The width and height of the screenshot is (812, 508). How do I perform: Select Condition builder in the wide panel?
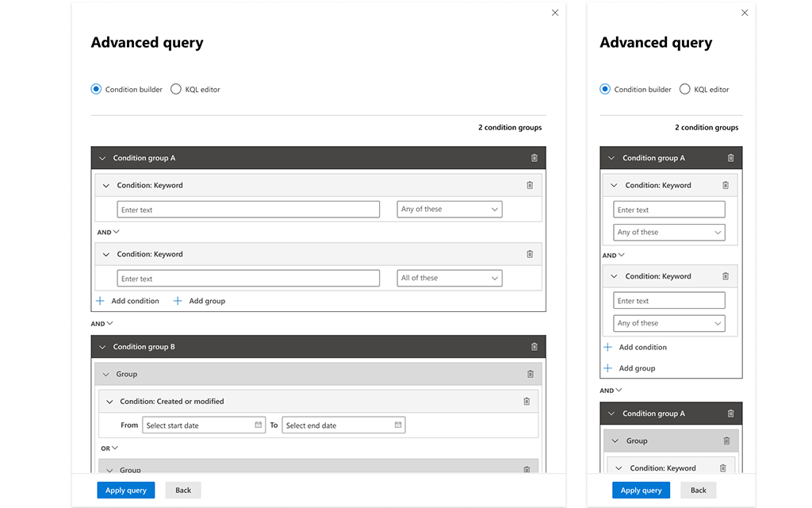click(96, 89)
